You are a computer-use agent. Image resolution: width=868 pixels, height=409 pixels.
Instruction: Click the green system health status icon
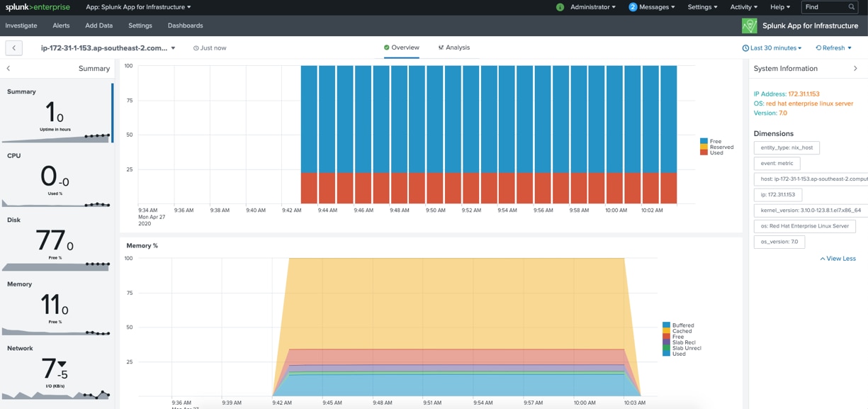point(560,7)
